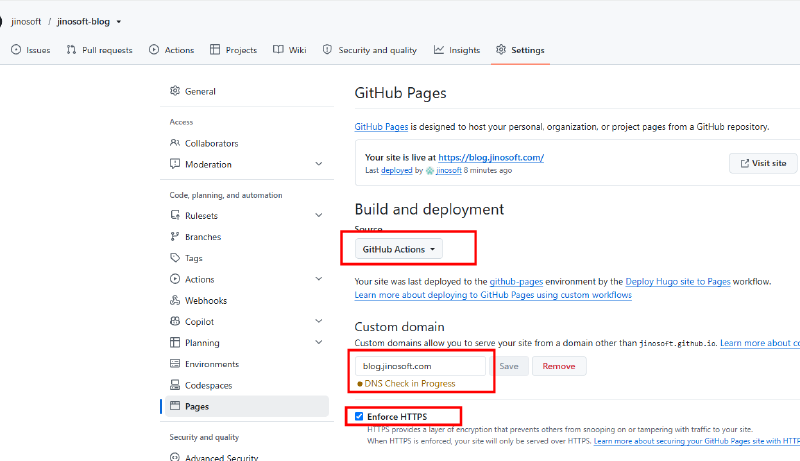The height and width of the screenshot is (461, 800).
Task: Open the jinosoft-blog repository dropdown arrow
Action: 119,22
